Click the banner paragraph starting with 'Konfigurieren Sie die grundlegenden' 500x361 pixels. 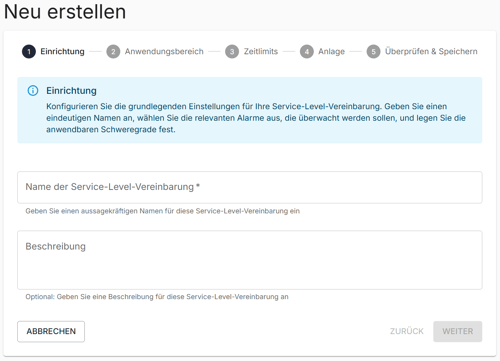click(256, 118)
